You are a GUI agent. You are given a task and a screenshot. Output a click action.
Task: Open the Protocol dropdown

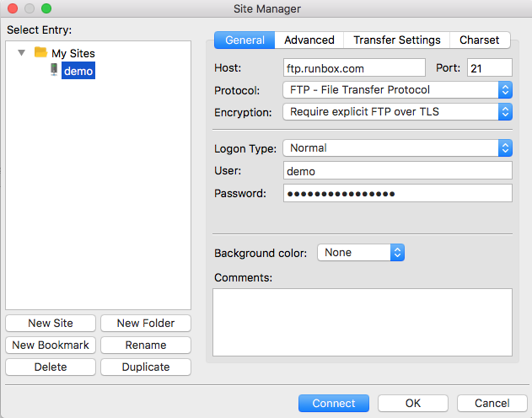pyautogui.click(x=397, y=89)
